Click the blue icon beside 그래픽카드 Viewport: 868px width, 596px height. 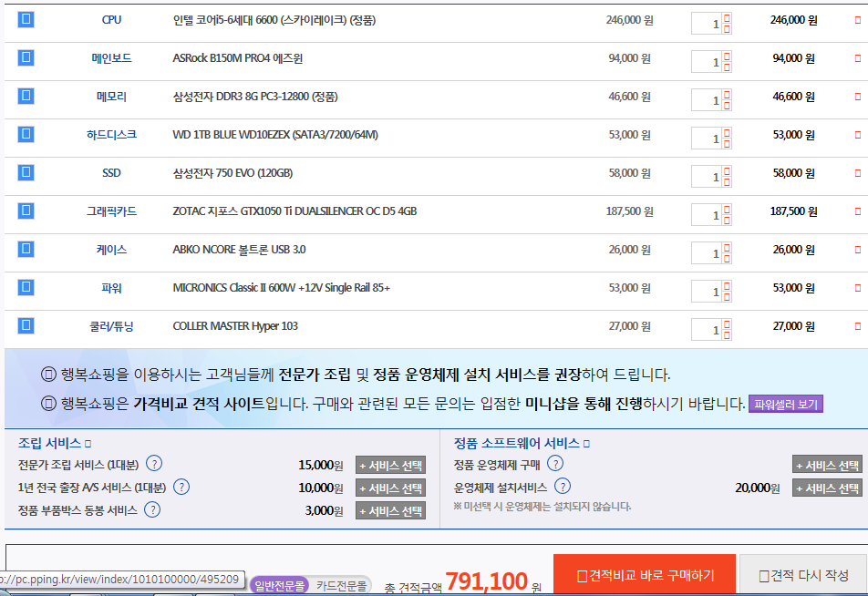(26, 211)
